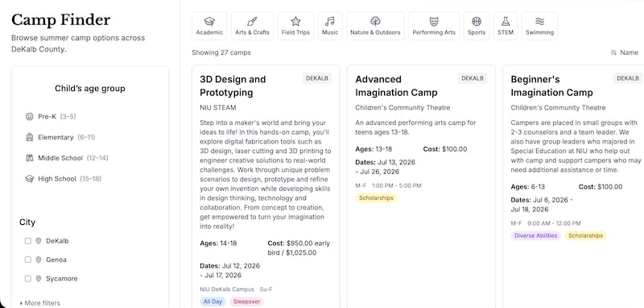644x308 pixels.
Task: Select the Pre-K (3–5) age group
Action: [x=51, y=116]
